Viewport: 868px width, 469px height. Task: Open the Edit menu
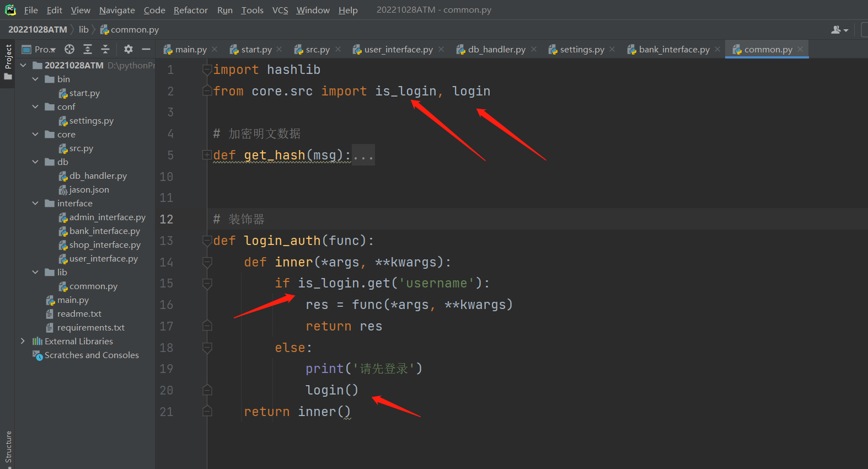coord(55,10)
